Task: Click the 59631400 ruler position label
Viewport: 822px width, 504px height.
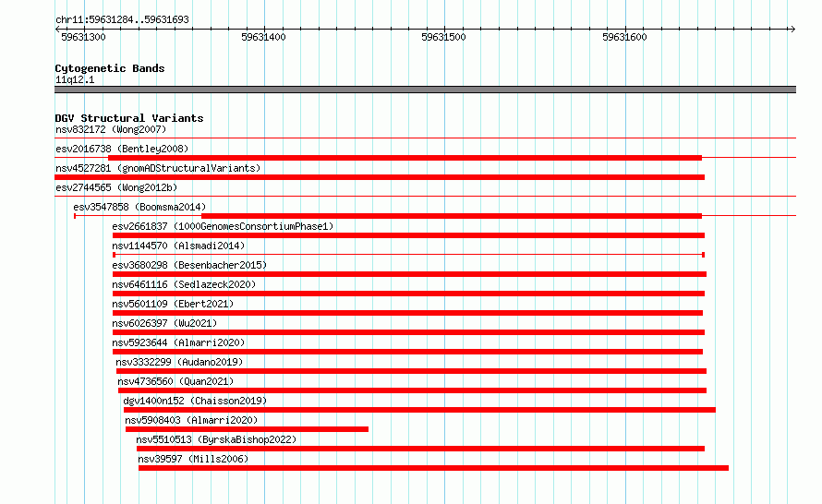Action: tap(264, 37)
